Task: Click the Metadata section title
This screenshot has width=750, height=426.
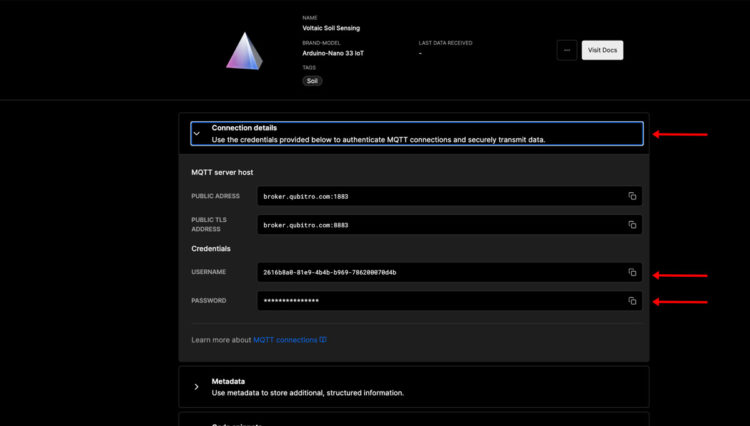Action: pyautogui.click(x=228, y=381)
